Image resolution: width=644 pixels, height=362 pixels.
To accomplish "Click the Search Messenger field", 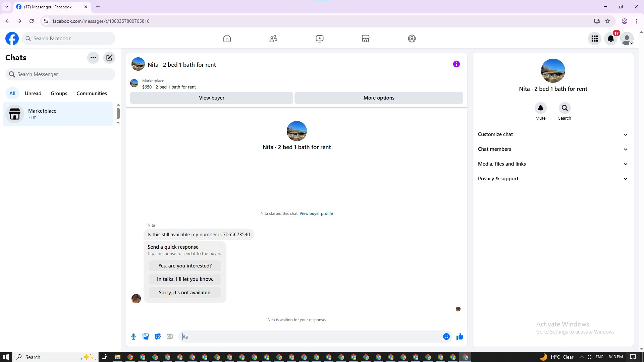I will (60, 74).
